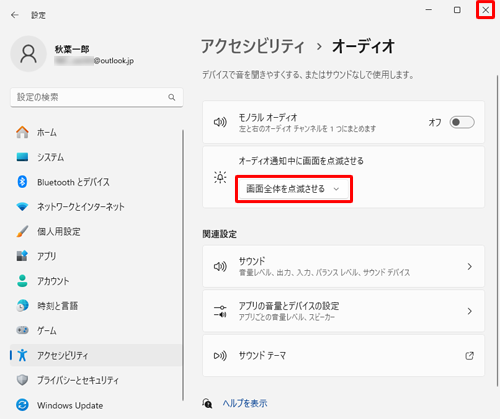Go back with the arrow icon
Screen dimensions: 500x419
pyautogui.click(x=15, y=15)
